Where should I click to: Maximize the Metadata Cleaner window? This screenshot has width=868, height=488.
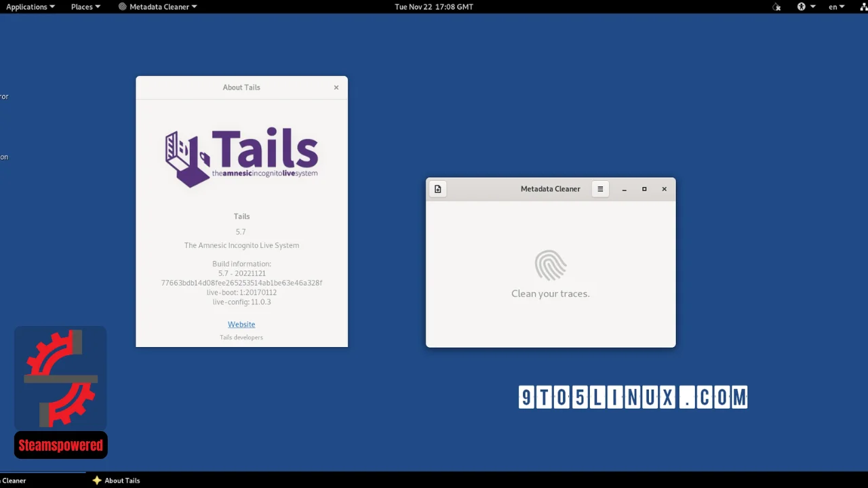tap(644, 189)
